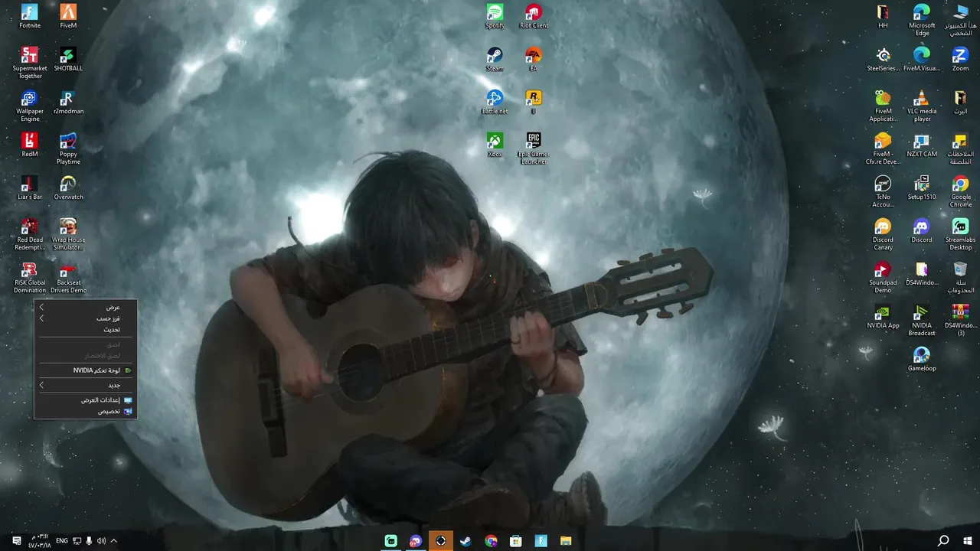This screenshot has height=551, width=980.
Task: Choose تحديث (Refresh) from context menu
Action: 85,329
